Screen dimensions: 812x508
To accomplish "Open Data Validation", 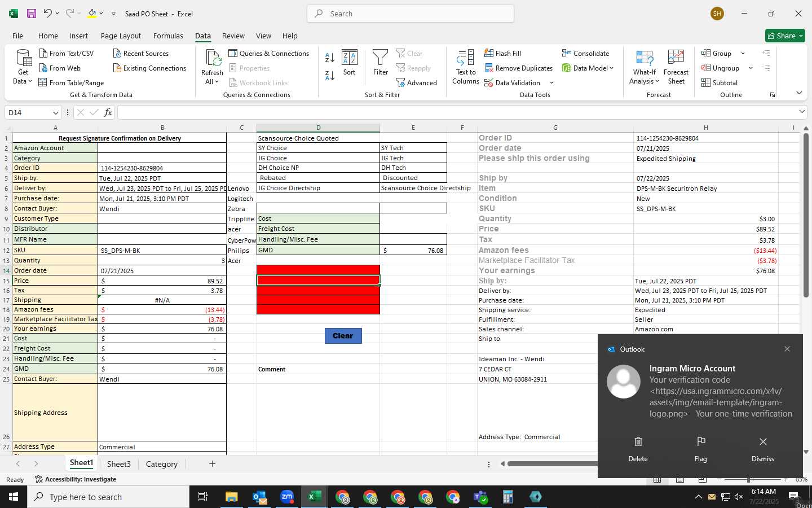I will [x=512, y=82].
